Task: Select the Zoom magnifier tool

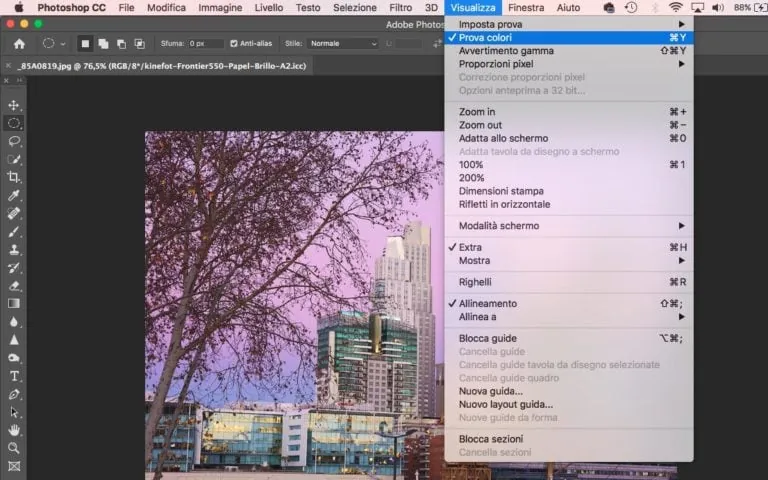Action: pyautogui.click(x=14, y=448)
